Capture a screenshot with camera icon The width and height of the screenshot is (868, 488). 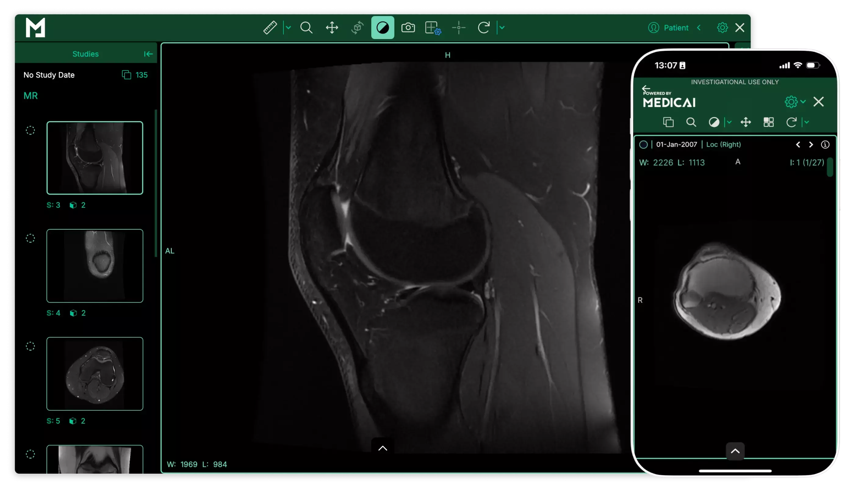pos(408,28)
